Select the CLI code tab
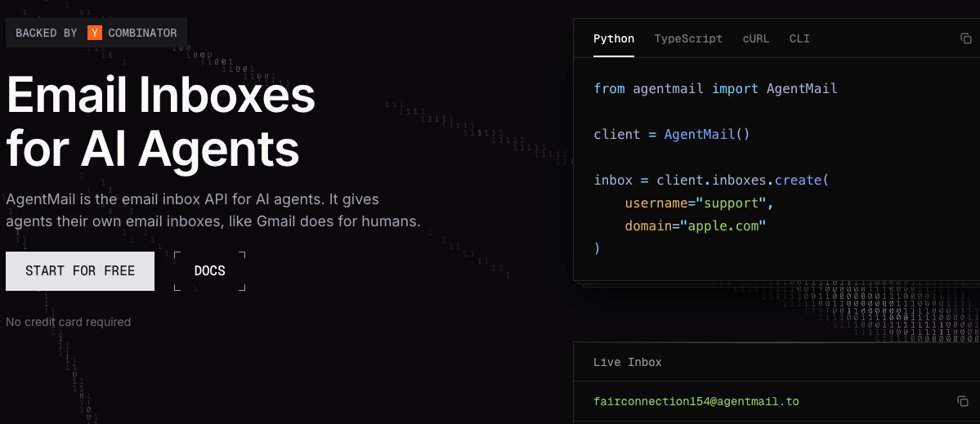Screen dimensions: 980x424 [x=799, y=38]
